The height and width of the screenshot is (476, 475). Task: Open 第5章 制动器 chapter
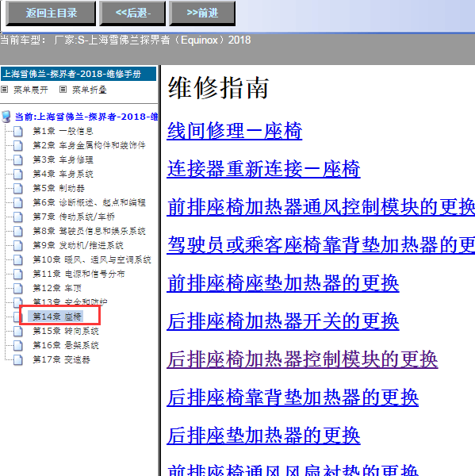pyautogui.click(x=59, y=188)
